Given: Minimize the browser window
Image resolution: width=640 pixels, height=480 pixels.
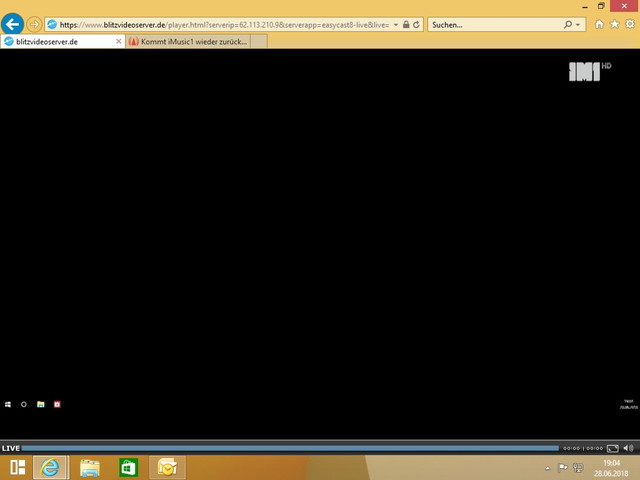Looking at the screenshot, I should 585,6.
